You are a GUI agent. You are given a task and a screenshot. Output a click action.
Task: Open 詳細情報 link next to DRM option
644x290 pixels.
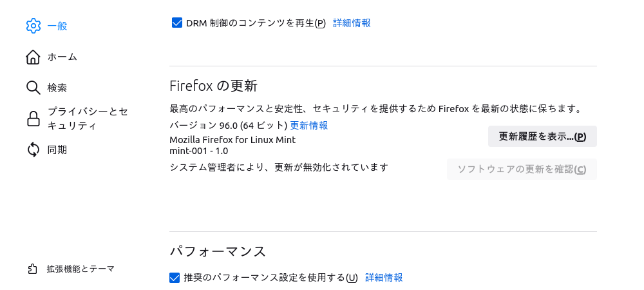tap(352, 23)
